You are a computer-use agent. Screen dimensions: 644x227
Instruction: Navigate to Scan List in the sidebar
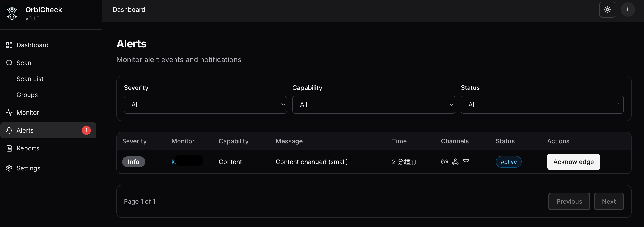coord(30,79)
